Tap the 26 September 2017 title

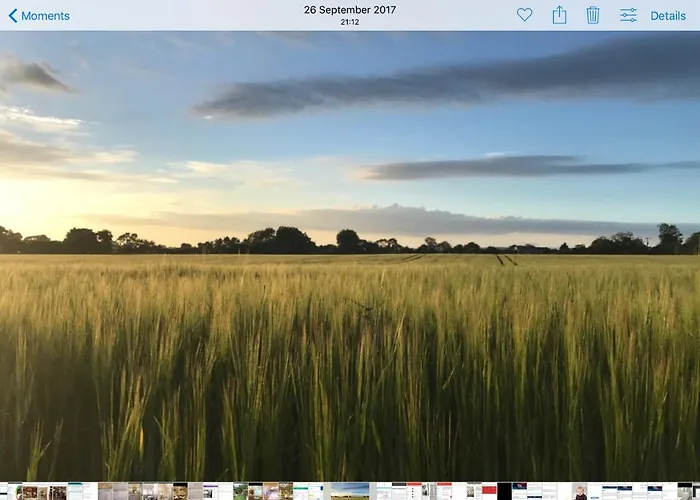point(350,10)
